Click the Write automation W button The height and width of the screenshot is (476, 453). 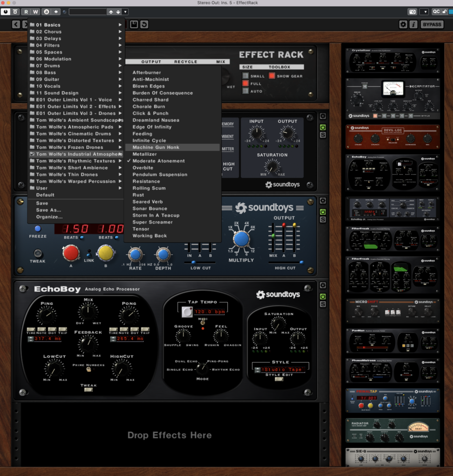35,12
